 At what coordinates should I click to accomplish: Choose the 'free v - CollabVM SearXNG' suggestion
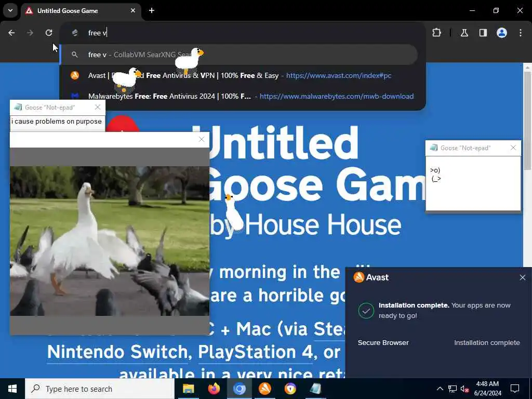(239, 54)
